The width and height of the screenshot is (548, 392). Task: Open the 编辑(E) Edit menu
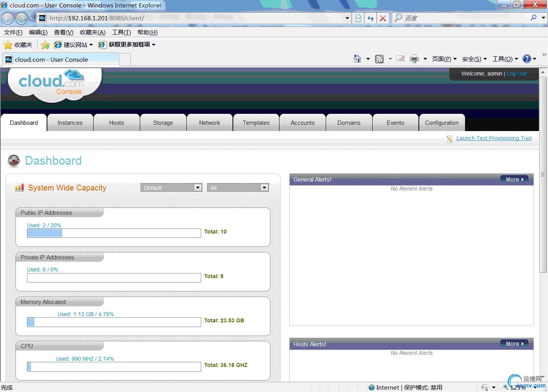[38, 32]
